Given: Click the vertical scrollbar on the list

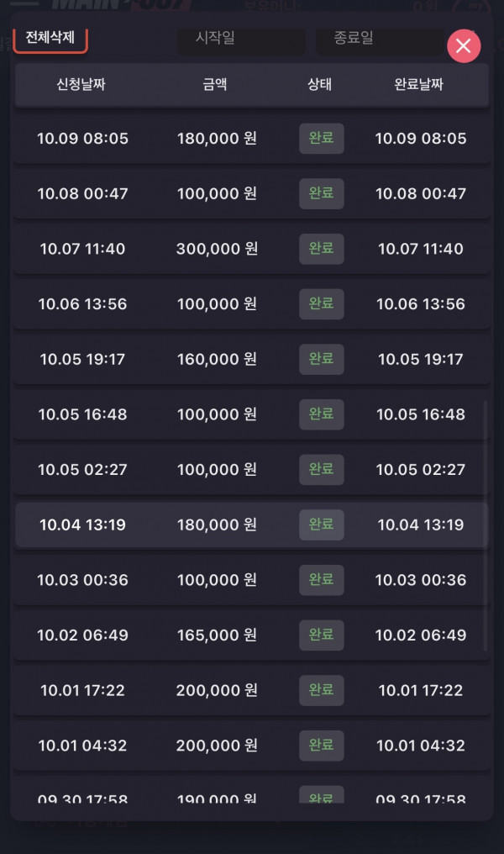Looking at the screenshot, I should pyautogui.click(x=485, y=525).
